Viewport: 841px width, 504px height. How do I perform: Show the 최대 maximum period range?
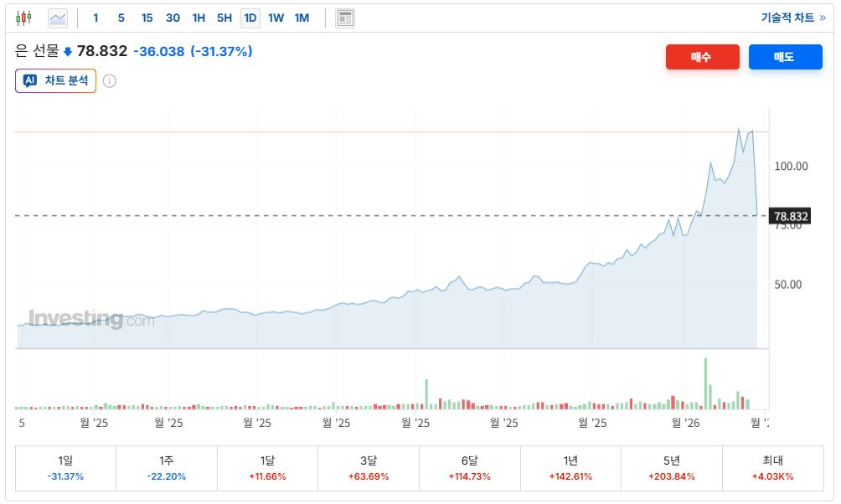(772, 467)
